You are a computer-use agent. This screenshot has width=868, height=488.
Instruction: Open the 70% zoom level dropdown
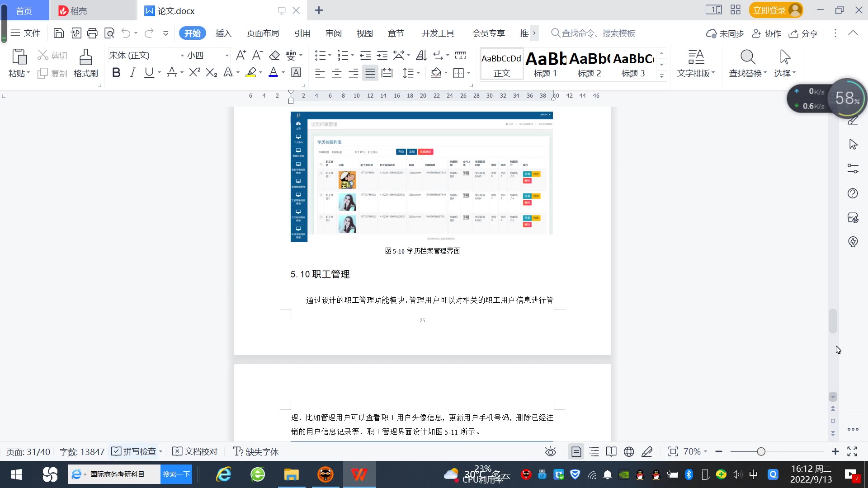click(695, 451)
